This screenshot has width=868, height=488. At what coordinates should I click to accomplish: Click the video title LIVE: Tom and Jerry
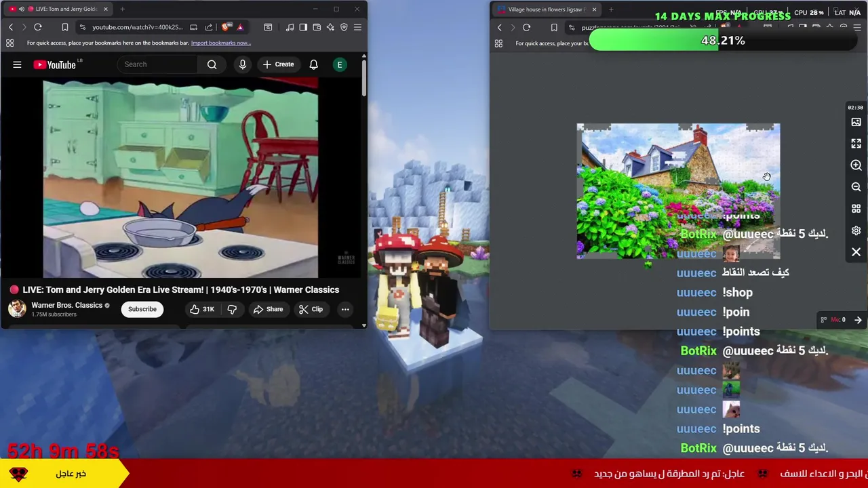180,289
